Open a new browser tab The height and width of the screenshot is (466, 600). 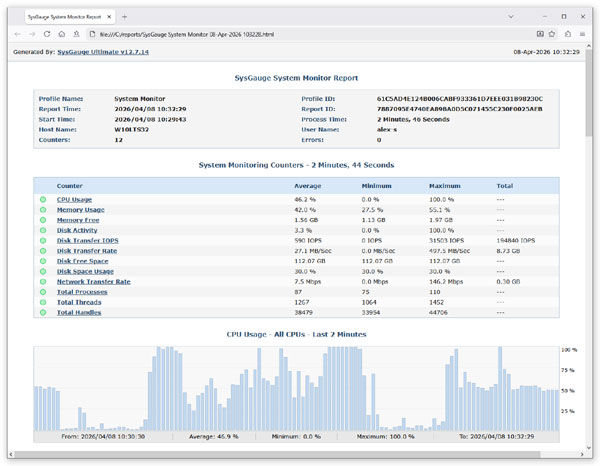click(x=124, y=17)
